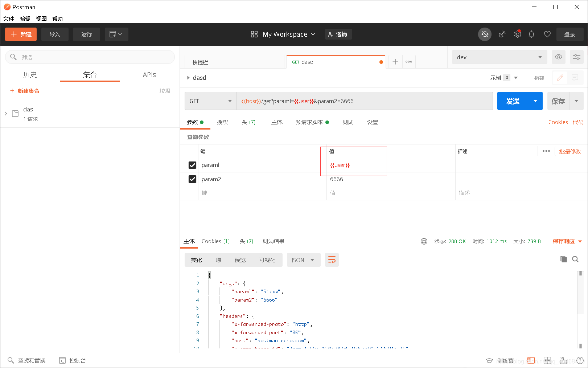
Task: Open environment quick look eye icon
Action: (559, 57)
